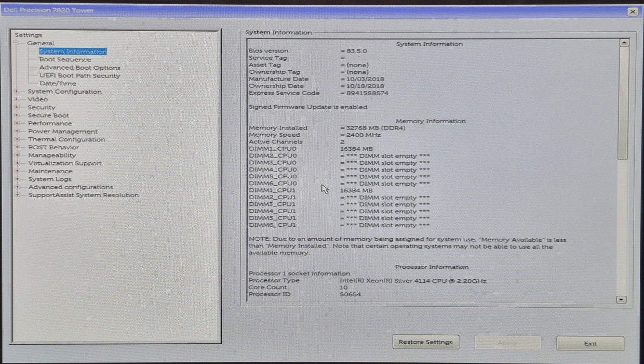The image size is (644, 364).
Task: Expand the Thermal Configuration node
Action: tap(17, 139)
